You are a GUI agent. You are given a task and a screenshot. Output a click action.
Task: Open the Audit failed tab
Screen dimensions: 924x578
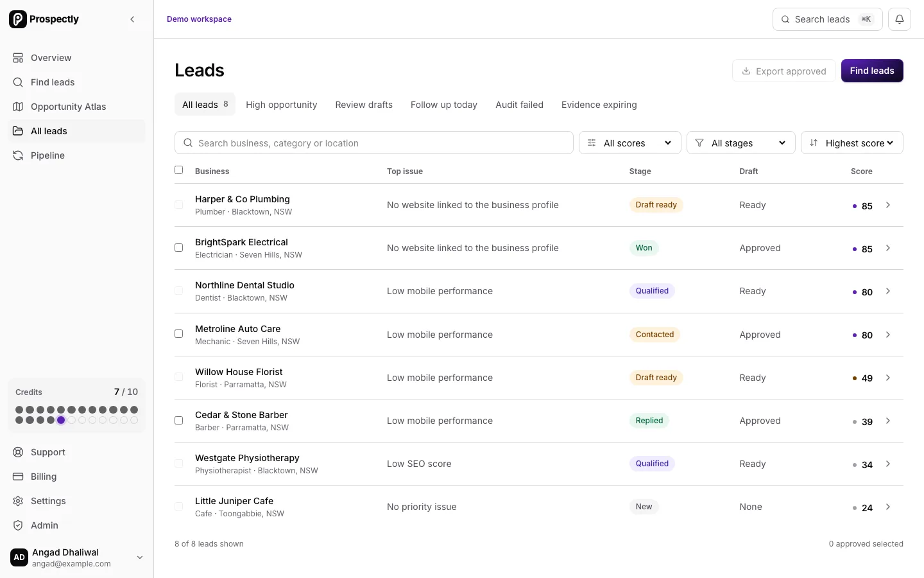click(x=519, y=105)
